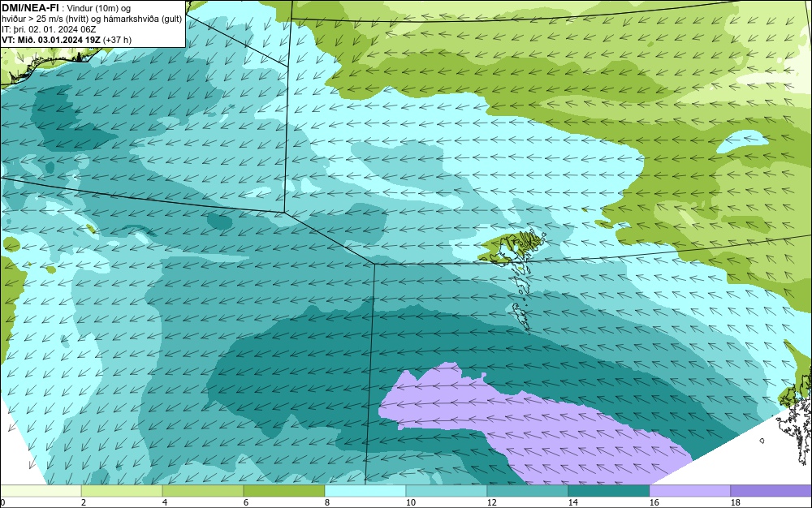812x508 pixels.
Task: Click the legend label '12'
Action: click(x=491, y=502)
